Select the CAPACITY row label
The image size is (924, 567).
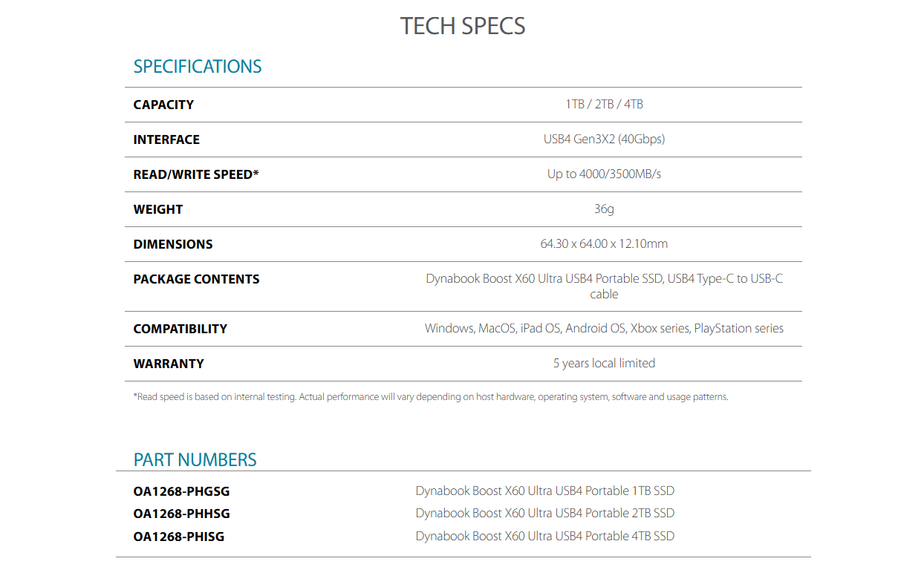coord(163,105)
